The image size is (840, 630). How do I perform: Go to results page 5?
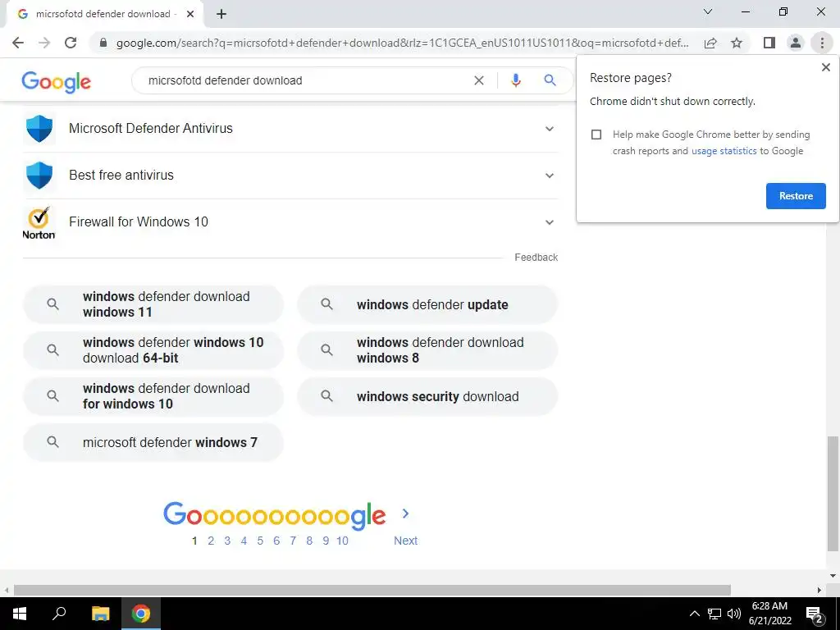260,541
